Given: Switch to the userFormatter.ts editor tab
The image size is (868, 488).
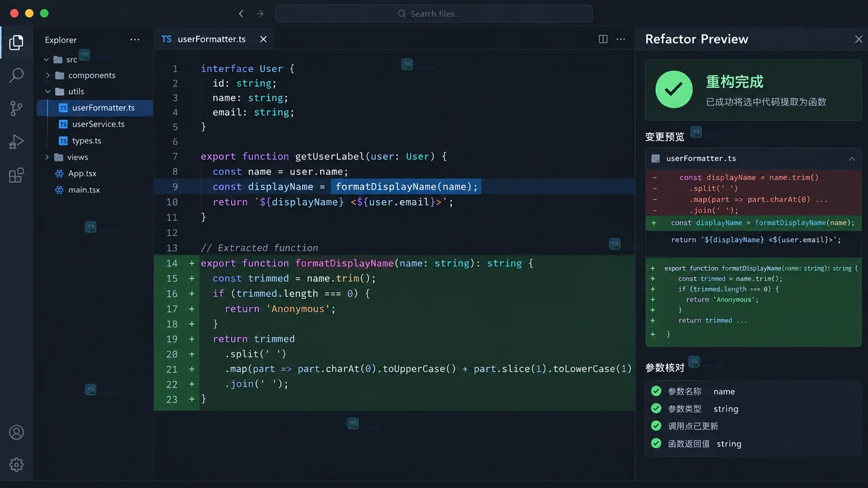Looking at the screenshot, I should point(213,39).
